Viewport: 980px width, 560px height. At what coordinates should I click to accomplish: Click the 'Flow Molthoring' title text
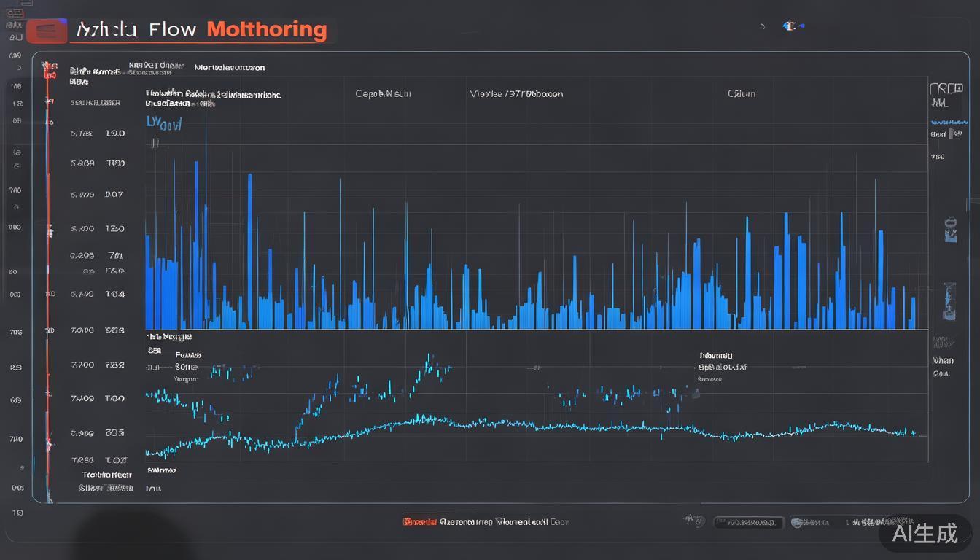tap(237, 30)
